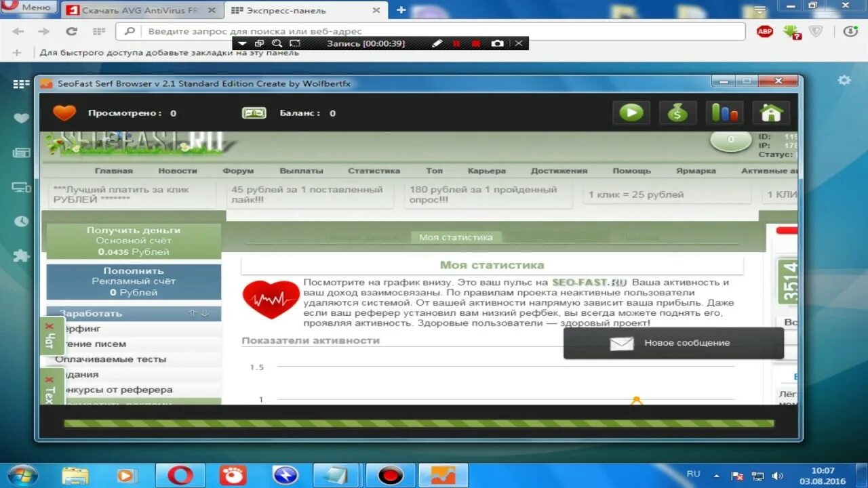Stop recording with the red square
Image resolution: width=868 pixels, height=488 pixels.
(476, 43)
